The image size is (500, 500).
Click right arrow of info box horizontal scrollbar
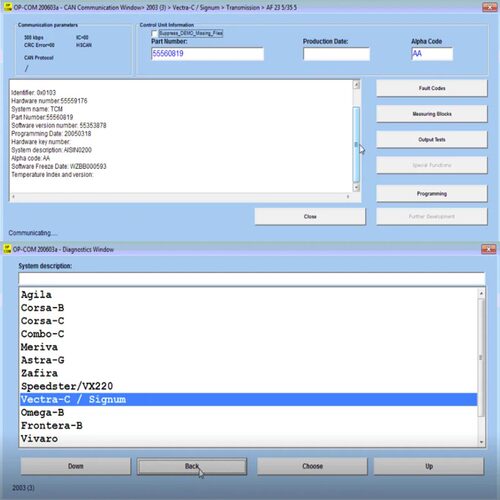(348, 197)
